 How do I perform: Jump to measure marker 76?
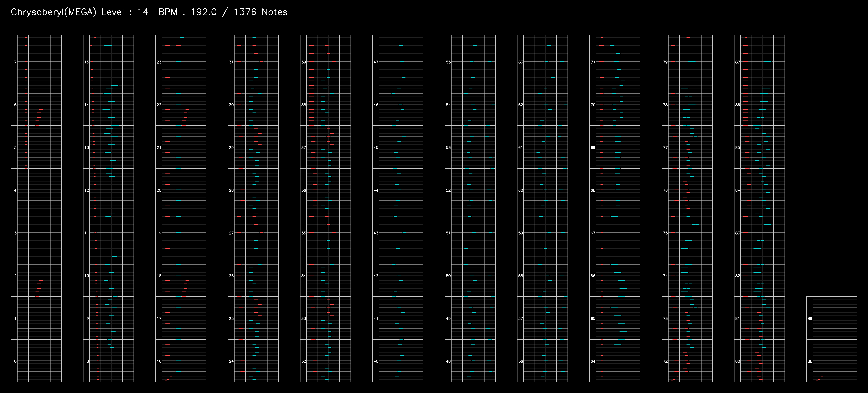[665, 190]
